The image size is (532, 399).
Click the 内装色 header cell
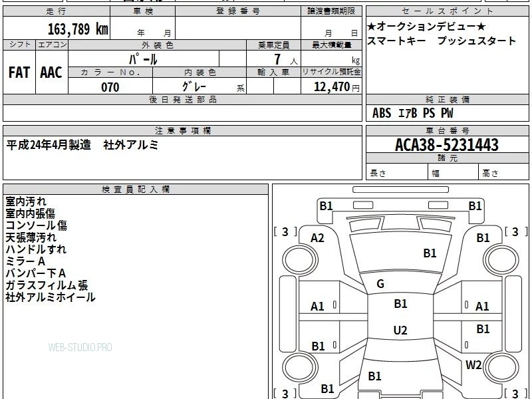pos(199,72)
